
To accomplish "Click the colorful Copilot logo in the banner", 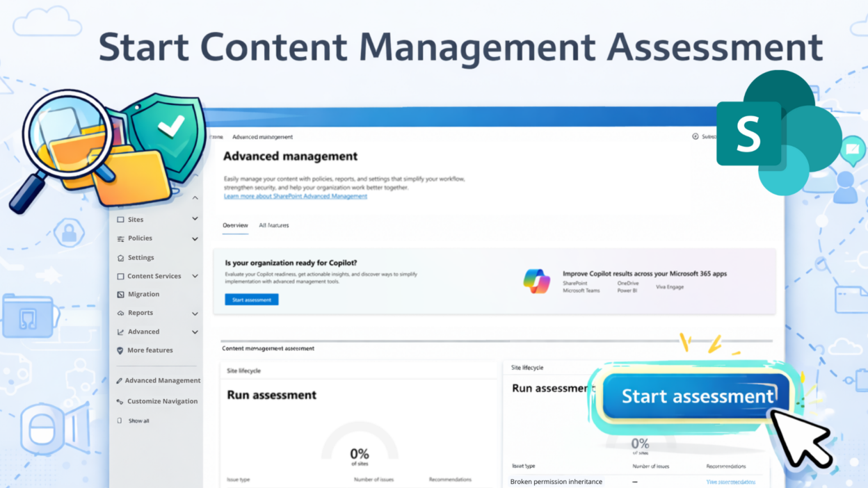I will coord(536,282).
